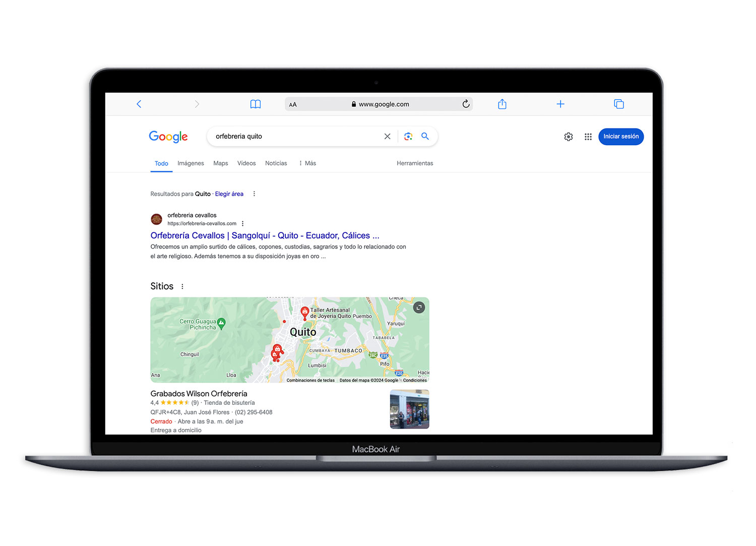The height and width of the screenshot is (546, 756).
Task: Open the three-dot menu next to Sitios
Action: pyautogui.click(x=182, y=286)
